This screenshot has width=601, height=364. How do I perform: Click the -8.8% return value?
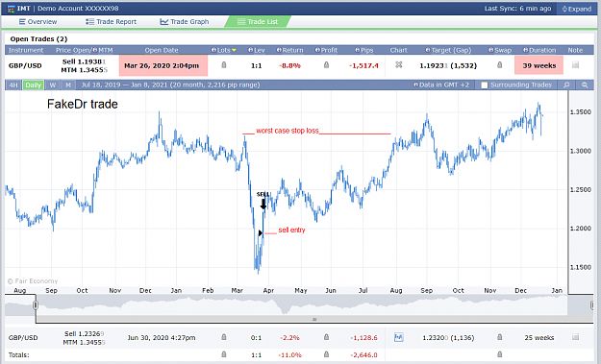pos(289,65)
